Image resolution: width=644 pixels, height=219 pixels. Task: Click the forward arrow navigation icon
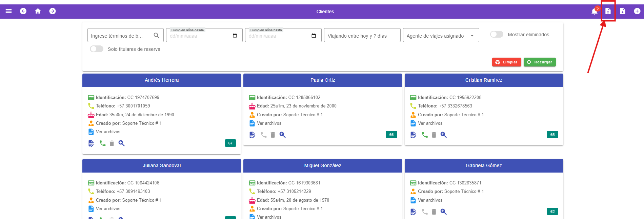coord(53,11)
